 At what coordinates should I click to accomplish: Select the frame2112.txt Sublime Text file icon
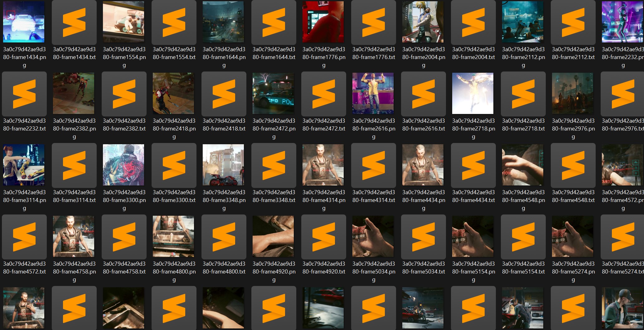(573, 22)
